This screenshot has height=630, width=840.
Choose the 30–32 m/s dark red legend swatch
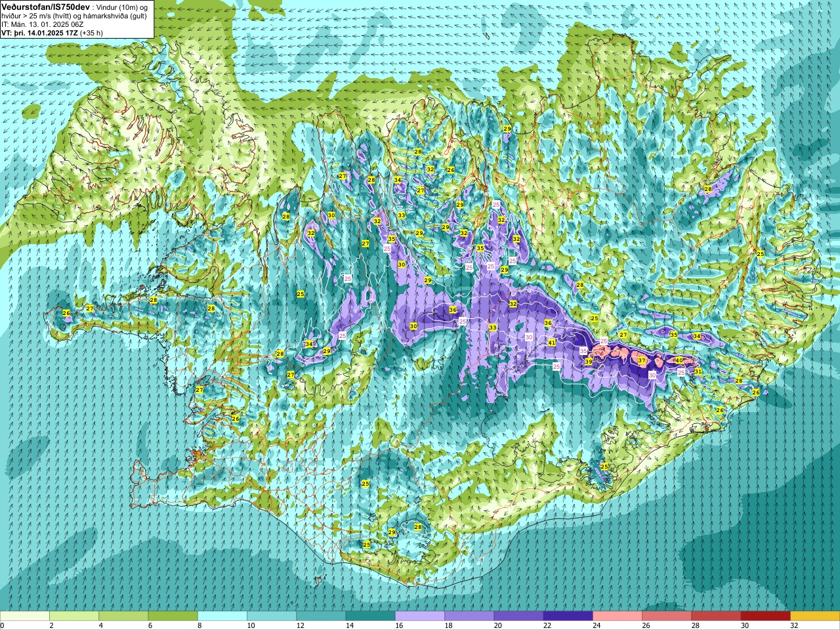765,616
